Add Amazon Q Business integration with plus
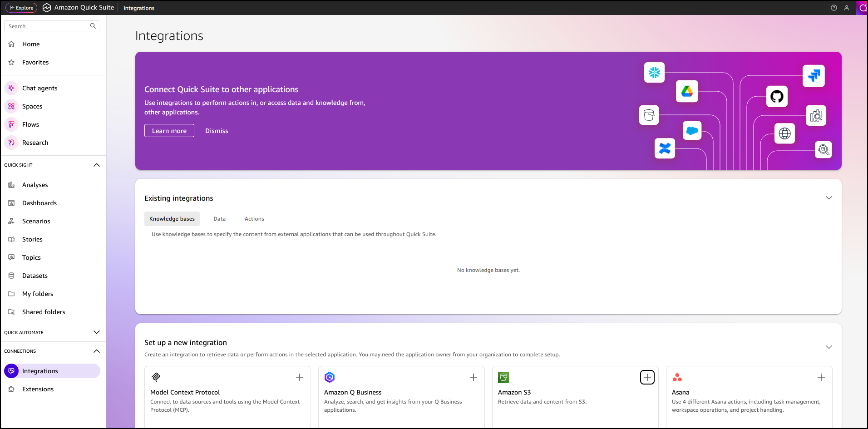 (x=473, y=377)
